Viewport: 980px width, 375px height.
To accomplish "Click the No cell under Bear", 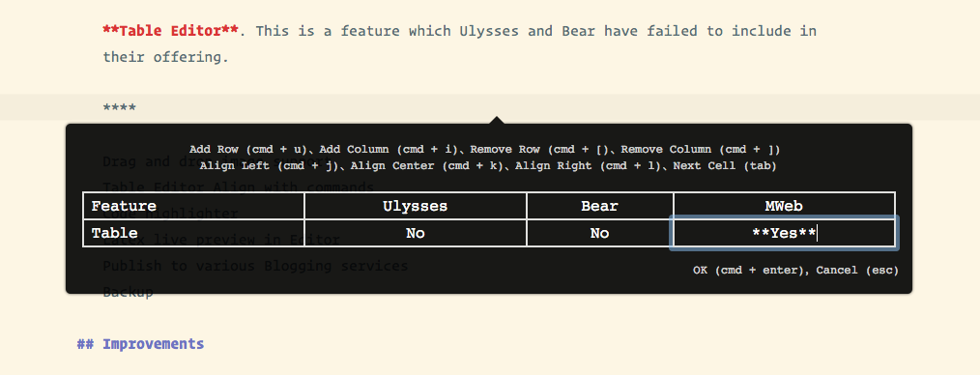I will point(600,233).
